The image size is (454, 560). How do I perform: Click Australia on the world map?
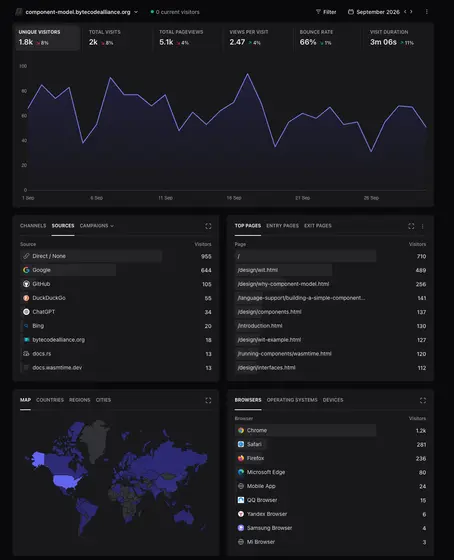(184, 518)
